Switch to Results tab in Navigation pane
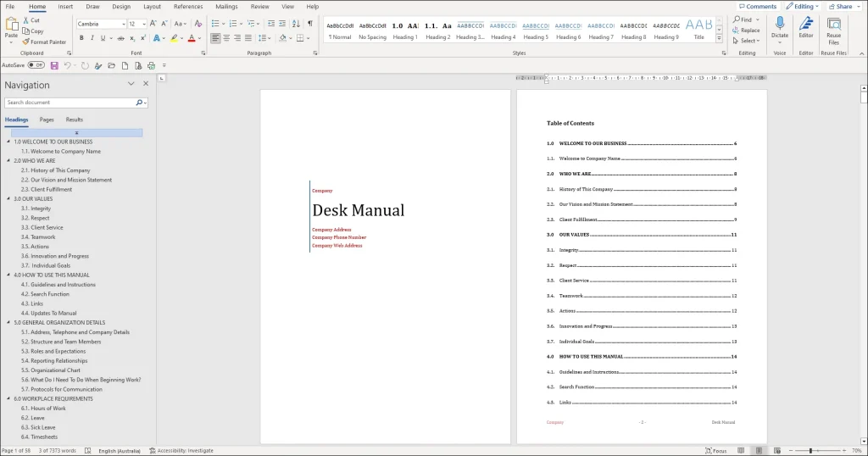Screen dimensions: 868x456 (x=75, y=120)
